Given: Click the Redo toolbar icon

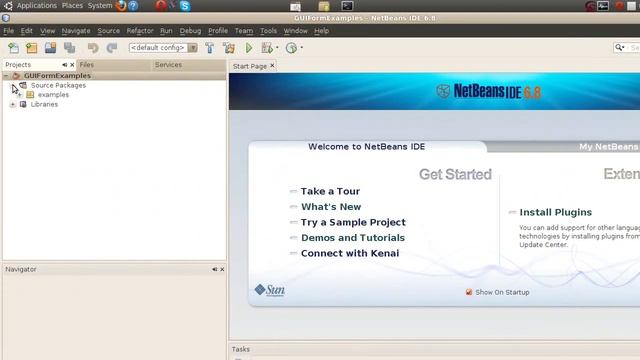Looking at the screenshot, I should (x=111, y=48).
